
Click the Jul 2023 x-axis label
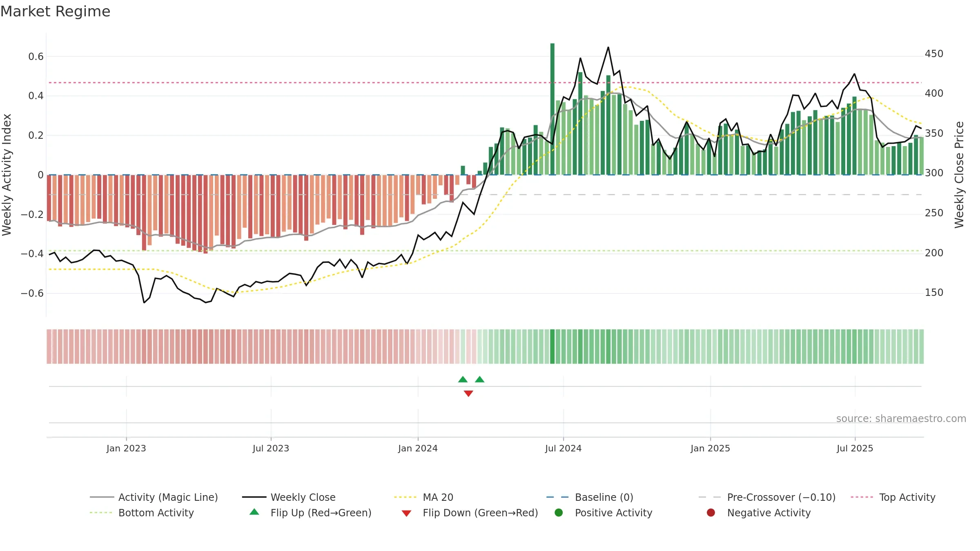pos(271,448)
